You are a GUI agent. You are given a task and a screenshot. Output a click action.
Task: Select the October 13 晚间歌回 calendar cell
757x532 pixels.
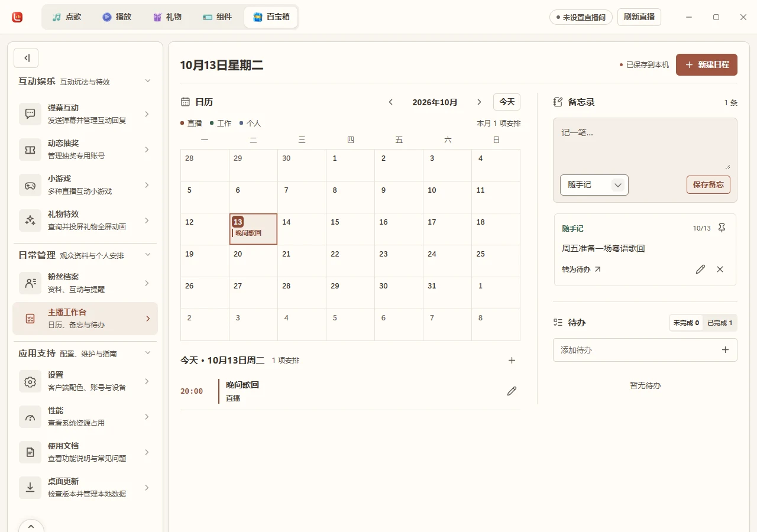click(x=253, y=229)
